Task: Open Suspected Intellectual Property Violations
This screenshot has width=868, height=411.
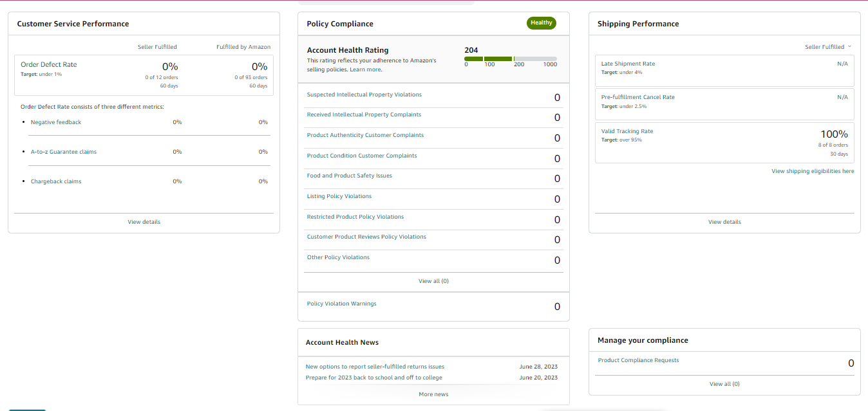Action: coord(364,95)
